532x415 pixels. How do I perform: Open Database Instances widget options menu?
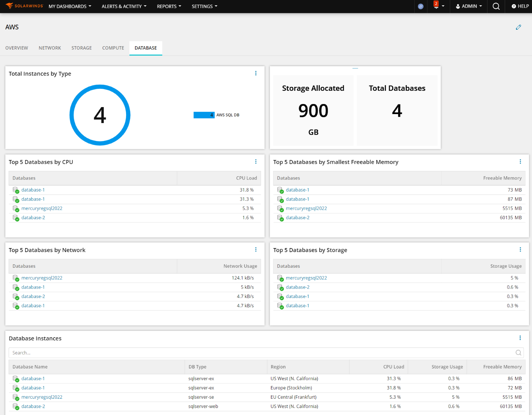click(520, 338)
